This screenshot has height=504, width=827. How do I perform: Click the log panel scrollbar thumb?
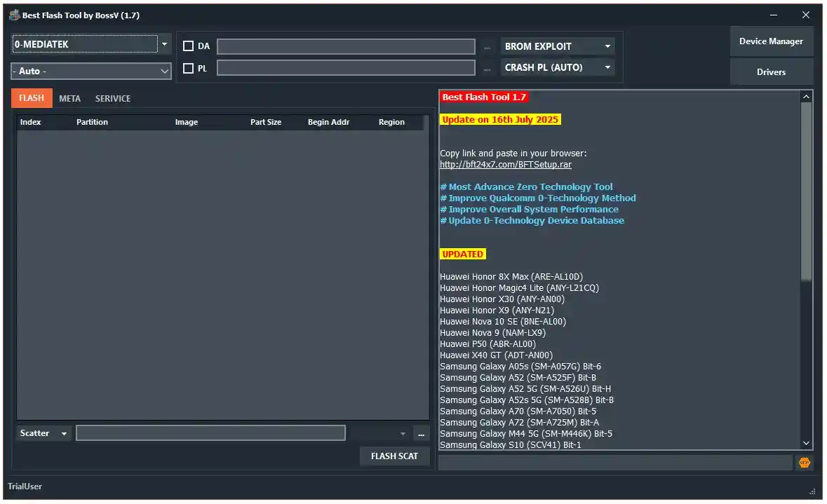coord(806,192)
